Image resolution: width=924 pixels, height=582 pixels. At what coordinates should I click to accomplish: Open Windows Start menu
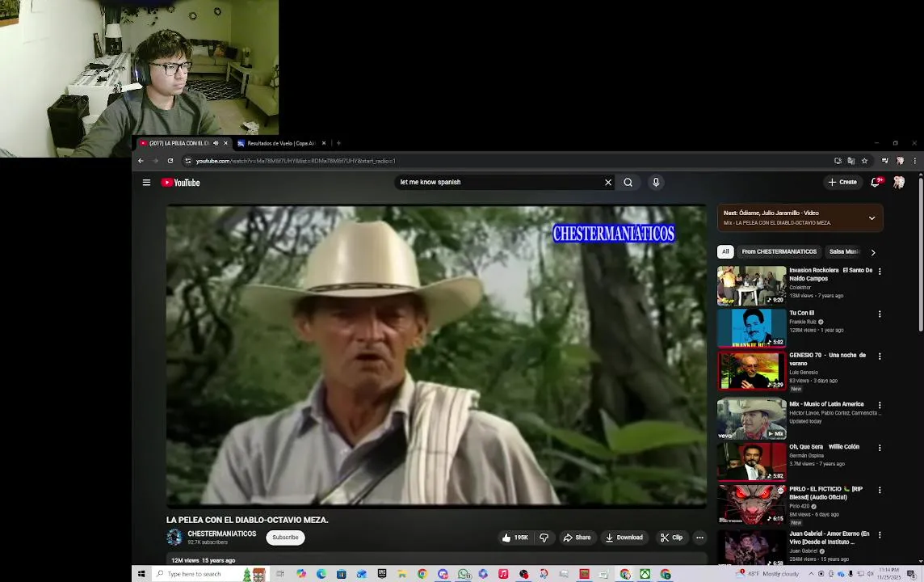click(x=141, y=574)
